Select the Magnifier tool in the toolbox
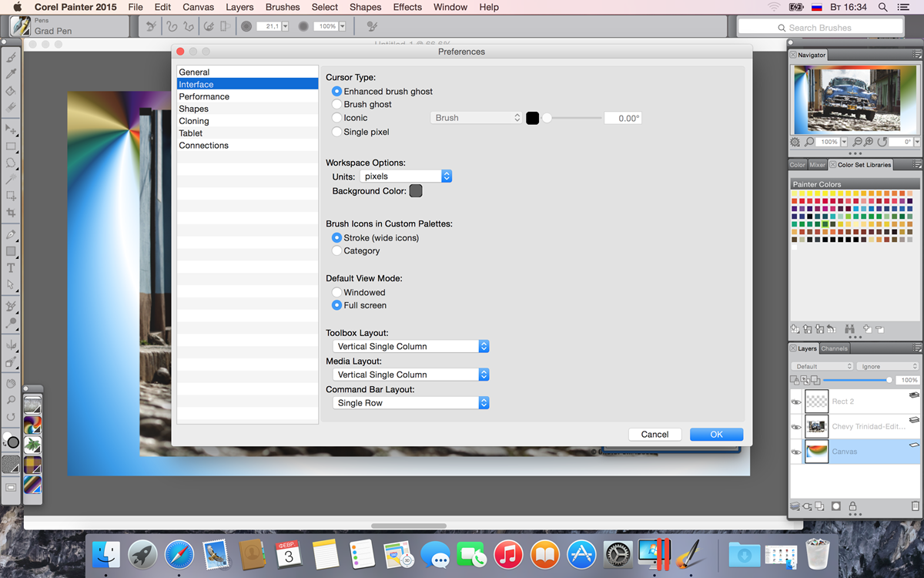Image resolution: width=924 pixels, height=578 pixels. (x=11, y=400)
